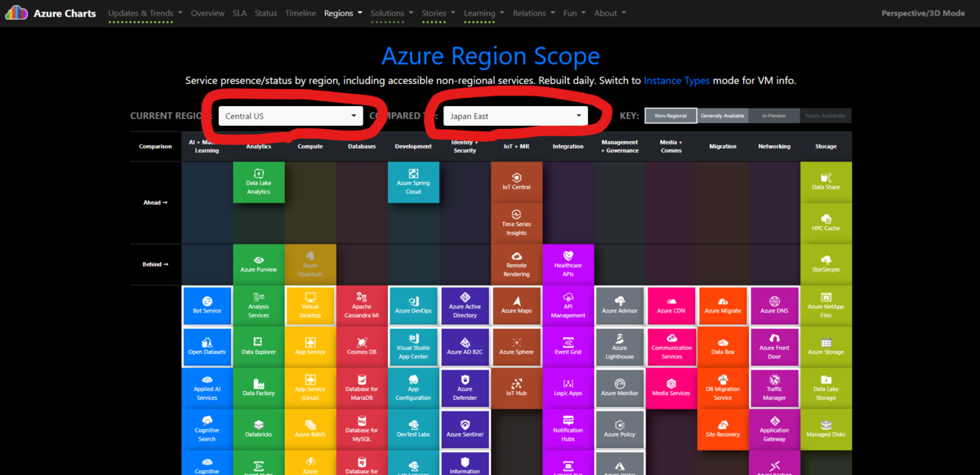Select the Azure Sphere tile
The height and width of the screenshot is (475, 980).
(516, 347)
